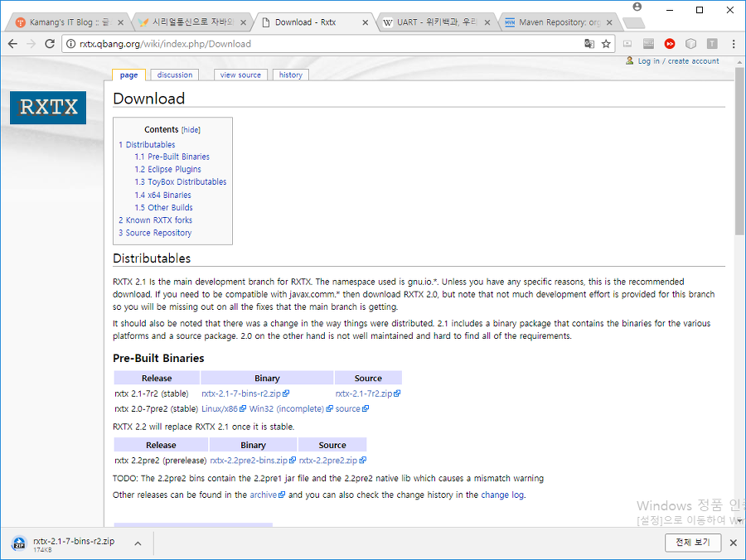
Task: Close the download shelf
Action: click(x=734, y=543)
